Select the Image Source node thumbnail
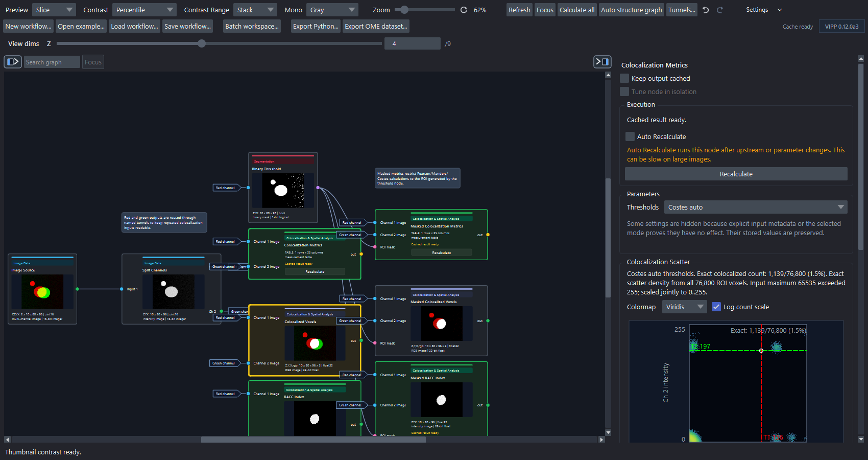868x460 pixels. 42,292
